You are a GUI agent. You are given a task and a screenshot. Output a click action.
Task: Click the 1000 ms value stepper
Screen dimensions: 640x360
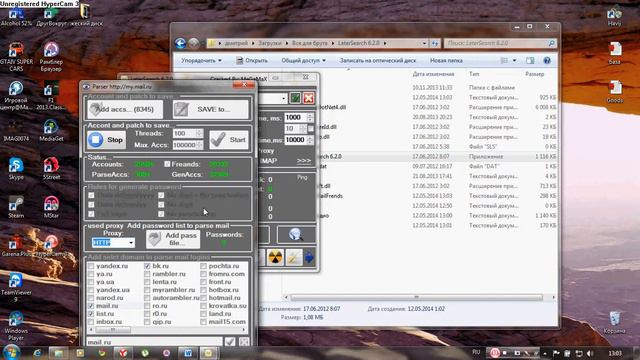[310, 118]
